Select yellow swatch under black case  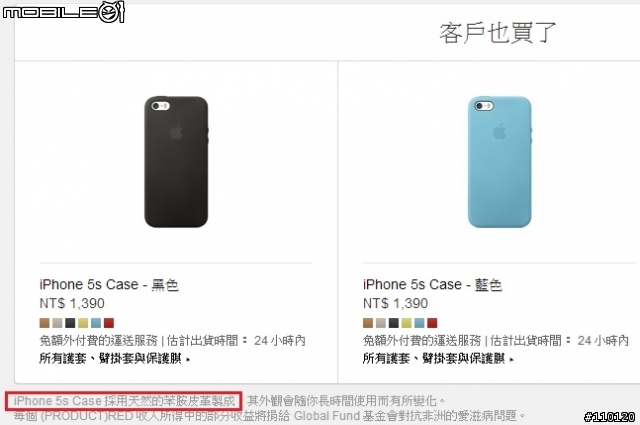pos(83,323)
